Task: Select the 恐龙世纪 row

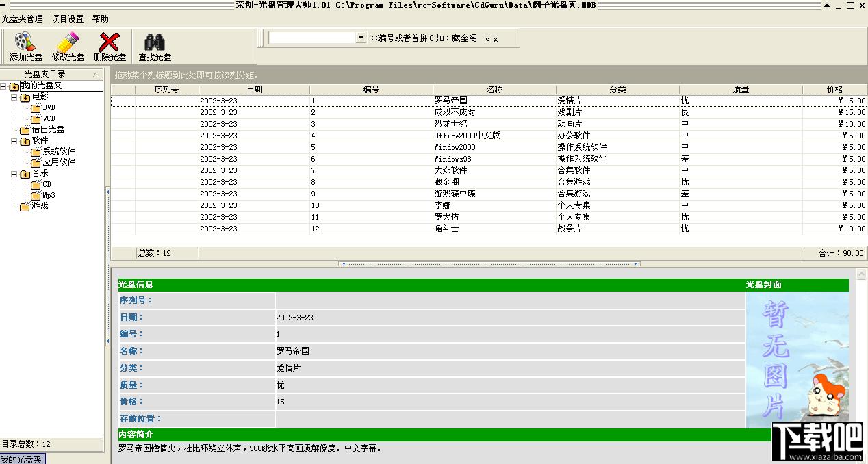Action: [489, 124]
